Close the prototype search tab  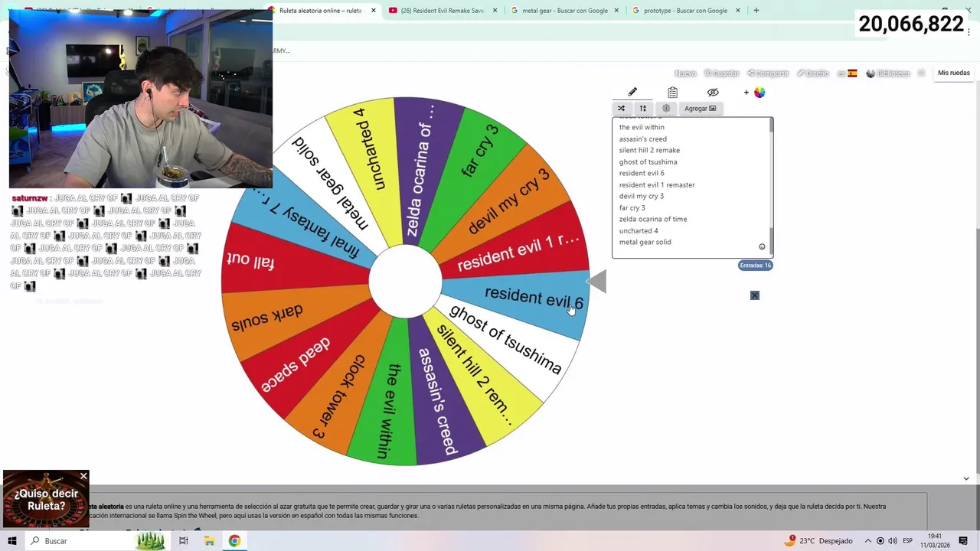click(x=738, y=11)
